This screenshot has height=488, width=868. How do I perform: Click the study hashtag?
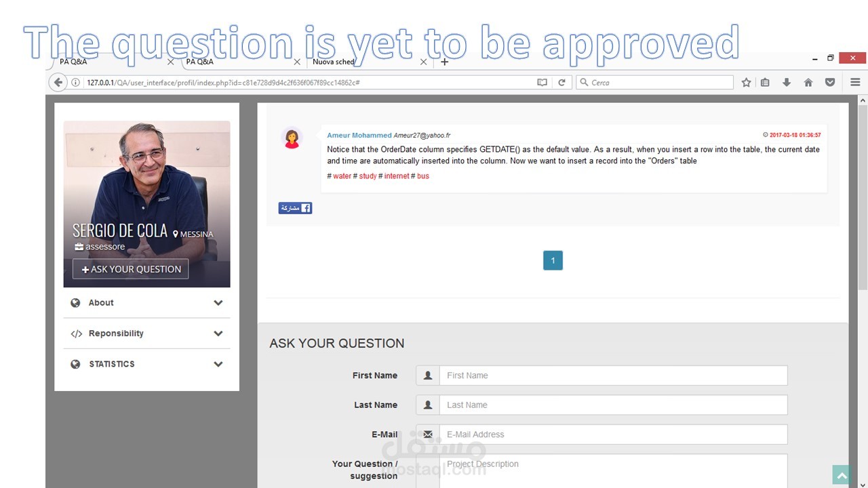coord(368,176)
